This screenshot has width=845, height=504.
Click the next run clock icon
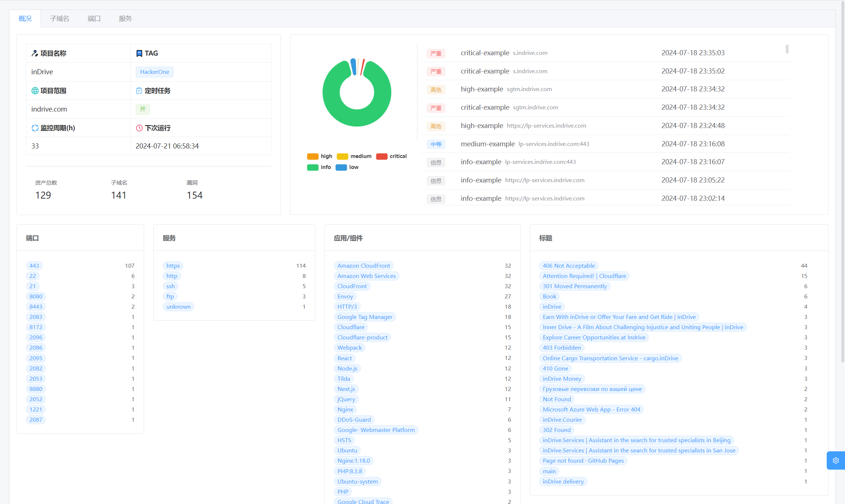point(139,128)
